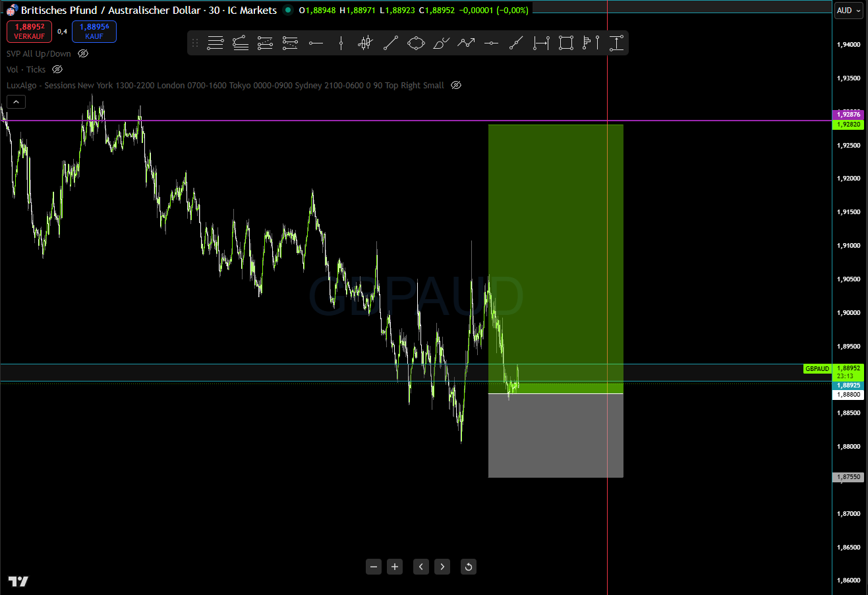The width and height of the screenshot is (868, 595).
Task: Select the Curve drawing tool
Action: [x=440, y=42]
